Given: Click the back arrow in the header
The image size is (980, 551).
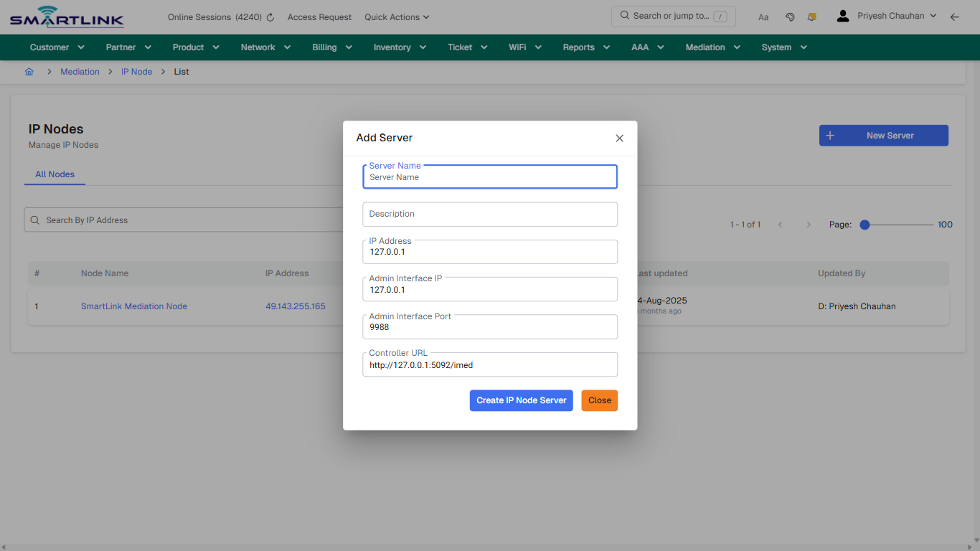Looking at the screenshot, I should (x=955, y=17).
